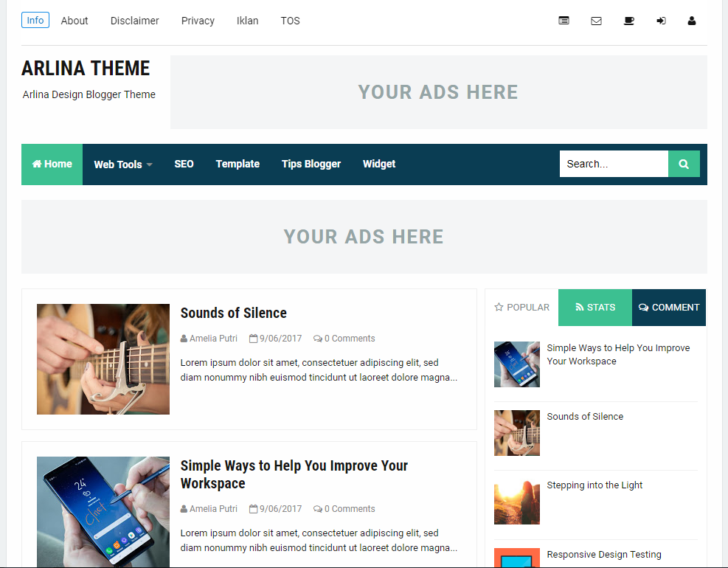
Task: Switch to the Comment tab
Action: (x=669, y=308)
